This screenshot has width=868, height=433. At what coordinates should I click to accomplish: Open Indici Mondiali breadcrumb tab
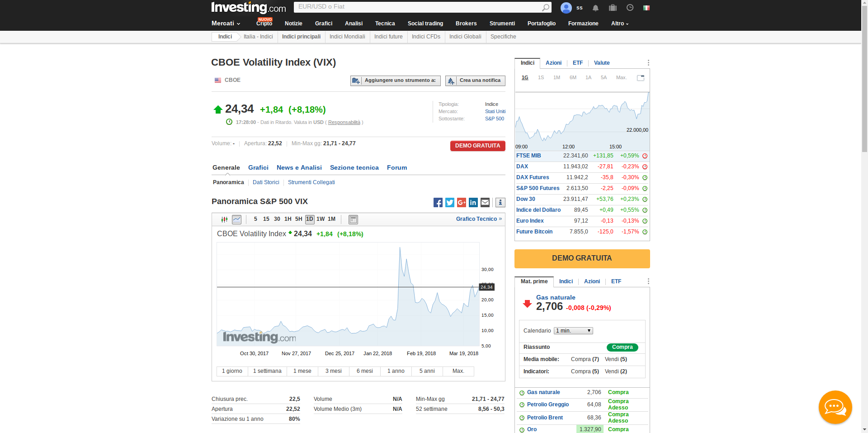coord(347,37)
